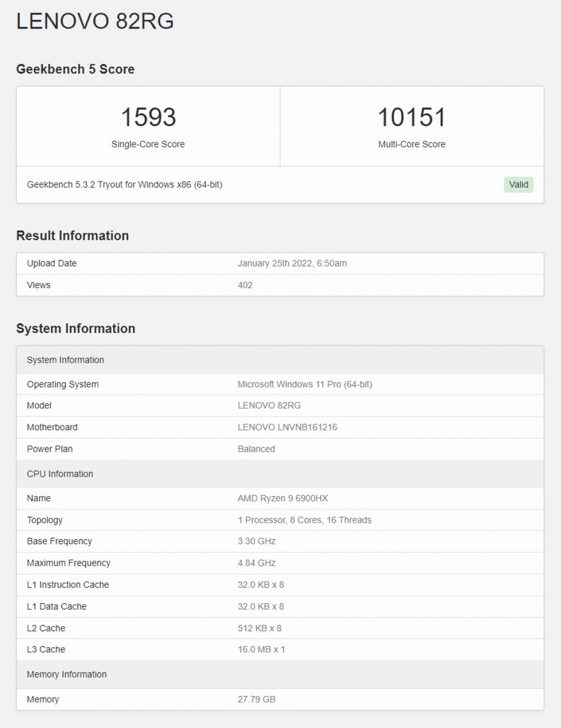Click the LENOVO 82RG model value
The width and height of the screenshot is (561, 728).
[269, 406]
